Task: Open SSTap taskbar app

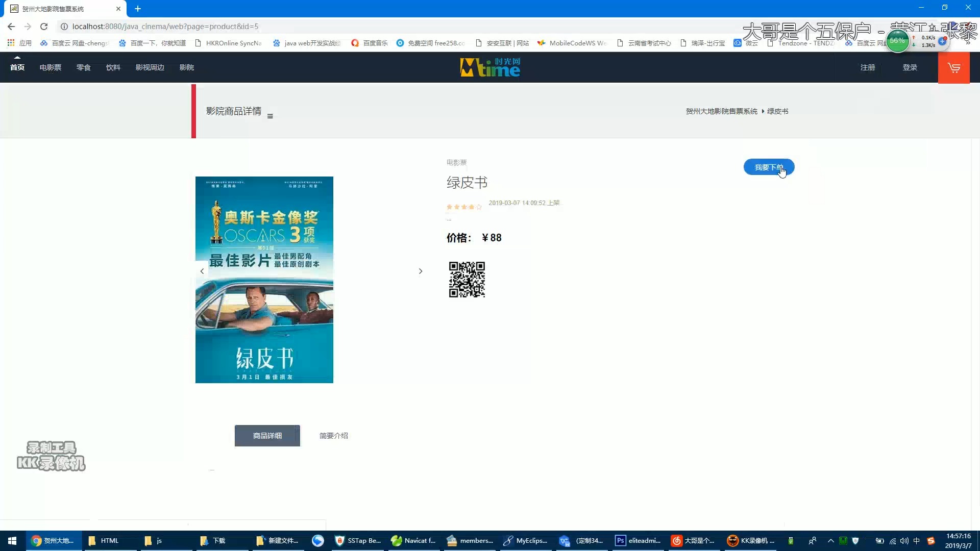Action: coord(358,541)
